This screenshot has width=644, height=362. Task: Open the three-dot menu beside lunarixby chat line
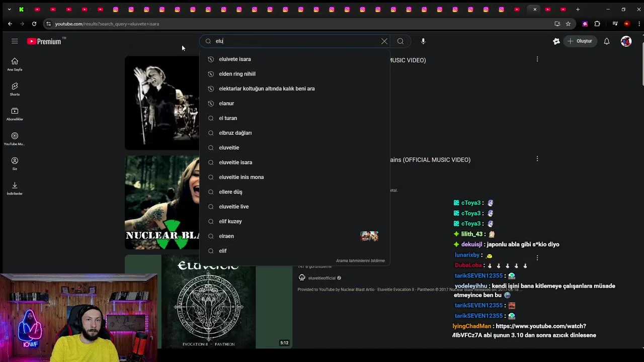[537, 257]
